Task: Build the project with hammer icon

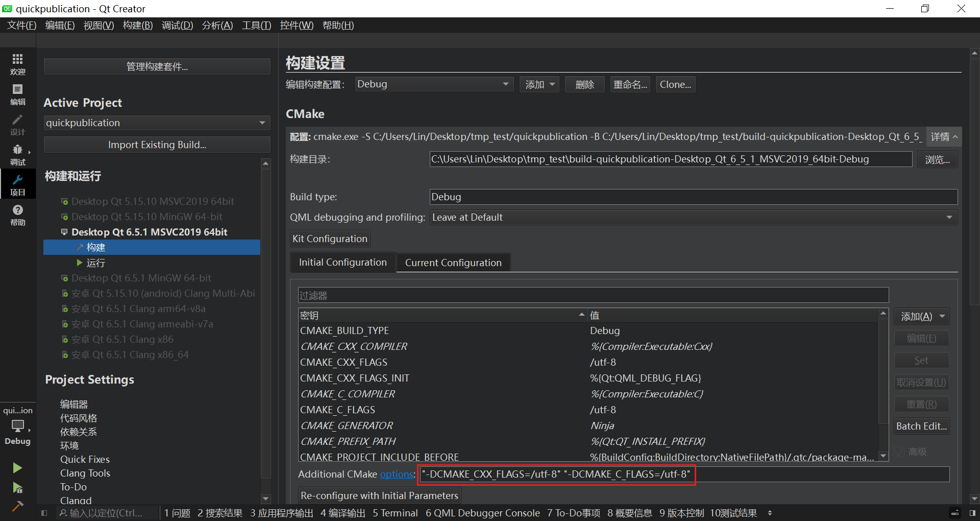Action: pos(17,506)
